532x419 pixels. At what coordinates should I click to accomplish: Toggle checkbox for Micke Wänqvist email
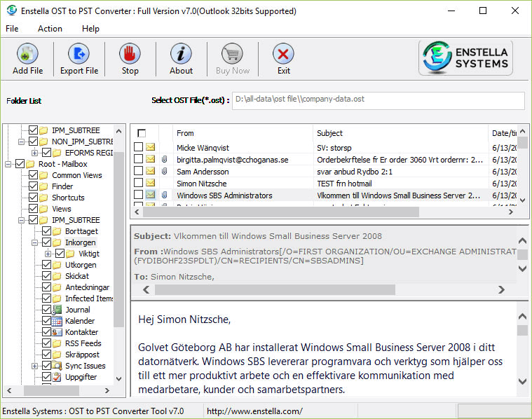click(x=139, y=147)
